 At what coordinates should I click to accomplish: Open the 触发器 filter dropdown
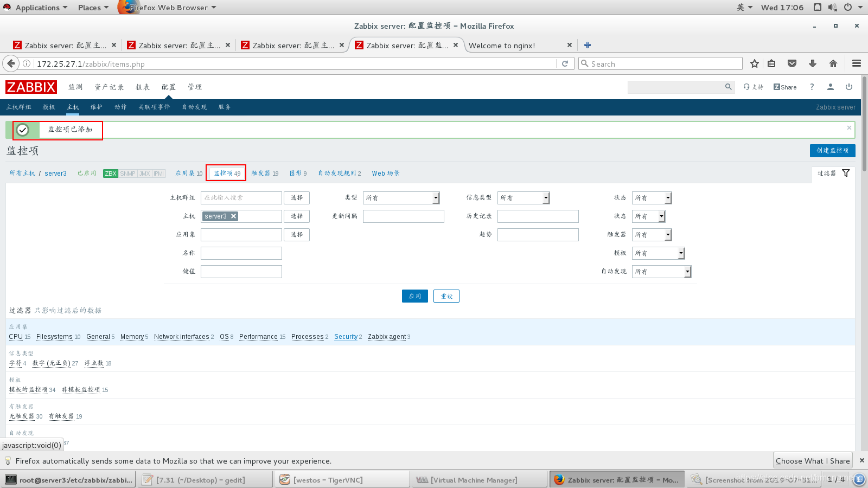click(652, 235)
